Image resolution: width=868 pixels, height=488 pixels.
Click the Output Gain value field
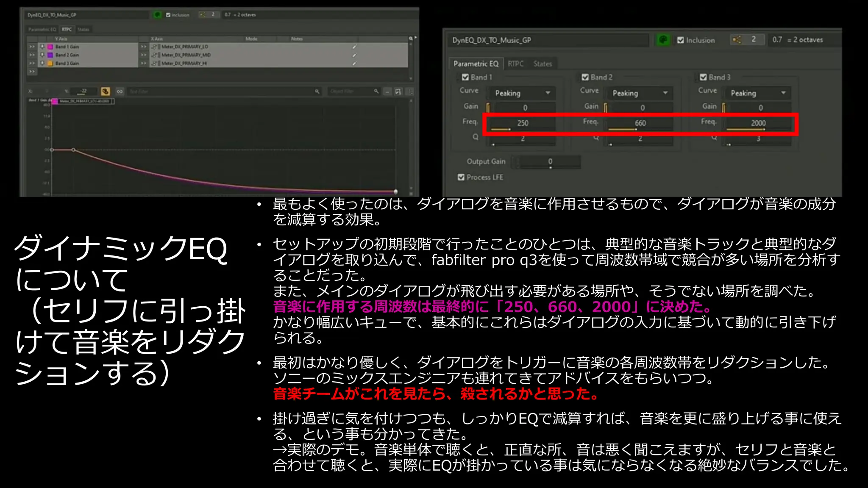tap(549, 162)
